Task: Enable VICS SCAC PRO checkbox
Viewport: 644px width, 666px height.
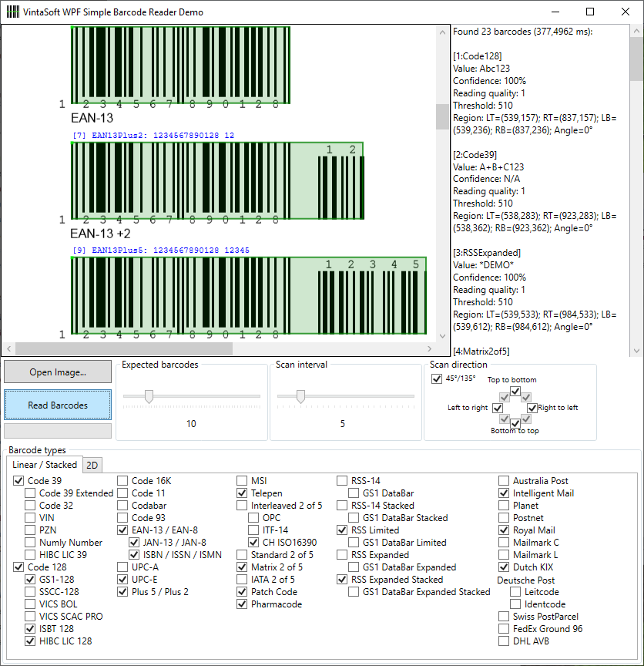Action: 30,616
